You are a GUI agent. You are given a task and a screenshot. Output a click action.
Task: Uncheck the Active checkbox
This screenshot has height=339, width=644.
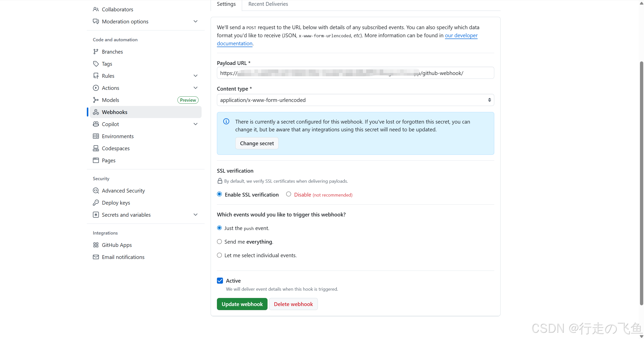coord(220,281)
